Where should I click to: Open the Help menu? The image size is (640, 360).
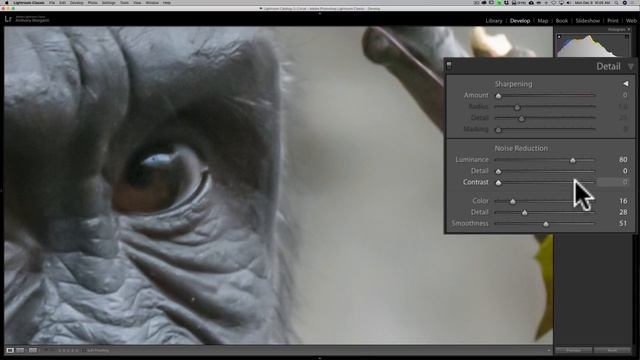(167, 2)
